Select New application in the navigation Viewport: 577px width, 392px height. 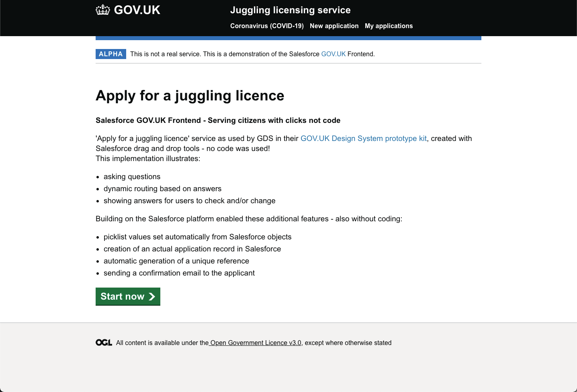(334, 26)
